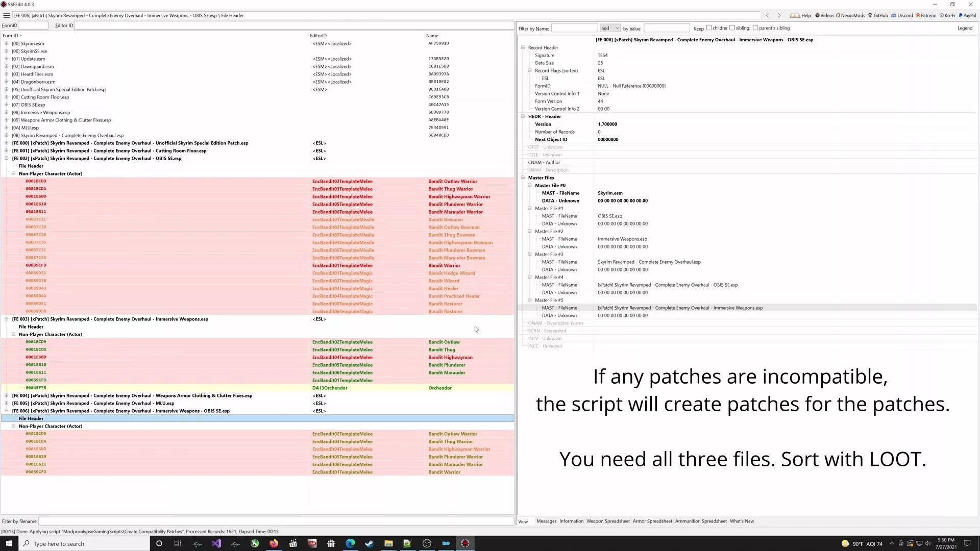Open Help from the book icon
The image size is (980, 551).
click(x=800, y=15)
